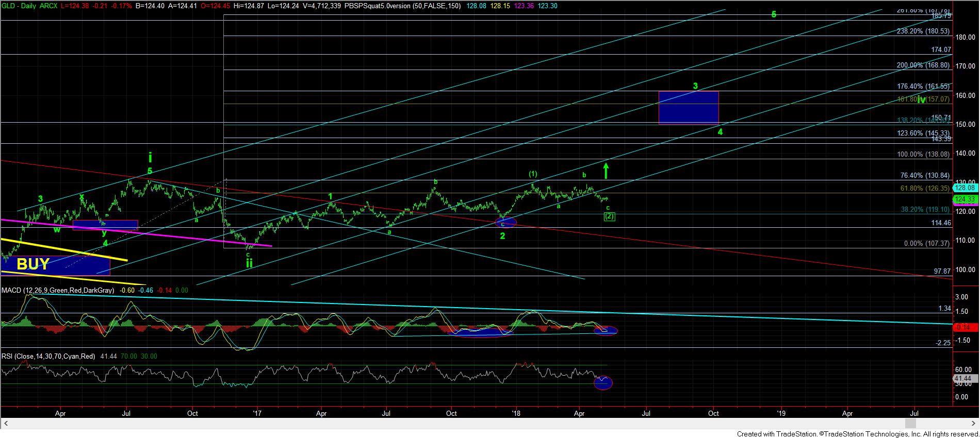
Task: Click the green up arrow annotation
Action: [607, 171]
